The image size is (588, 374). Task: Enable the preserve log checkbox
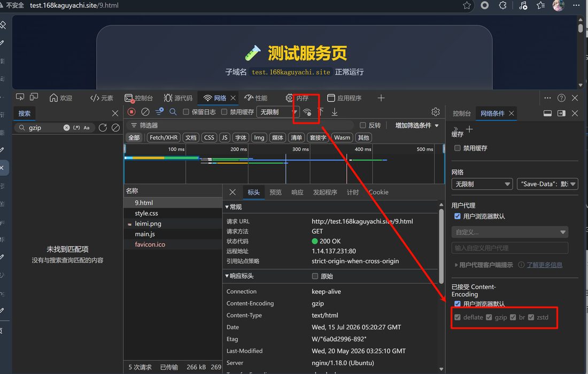[x=185, y=112]
